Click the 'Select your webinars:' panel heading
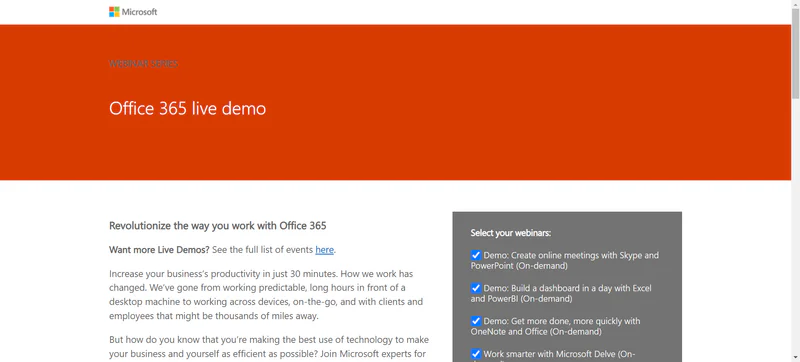800x362 pixels. 511,233
